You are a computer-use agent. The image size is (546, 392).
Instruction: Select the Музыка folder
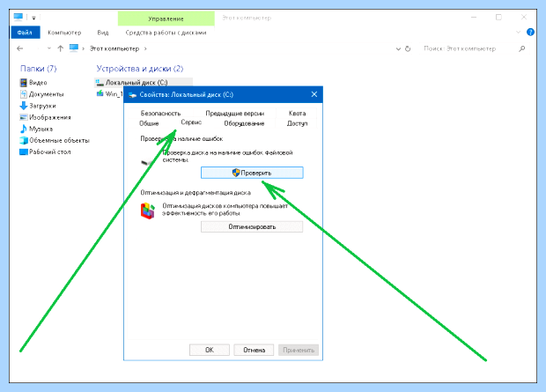pos(36,129)
